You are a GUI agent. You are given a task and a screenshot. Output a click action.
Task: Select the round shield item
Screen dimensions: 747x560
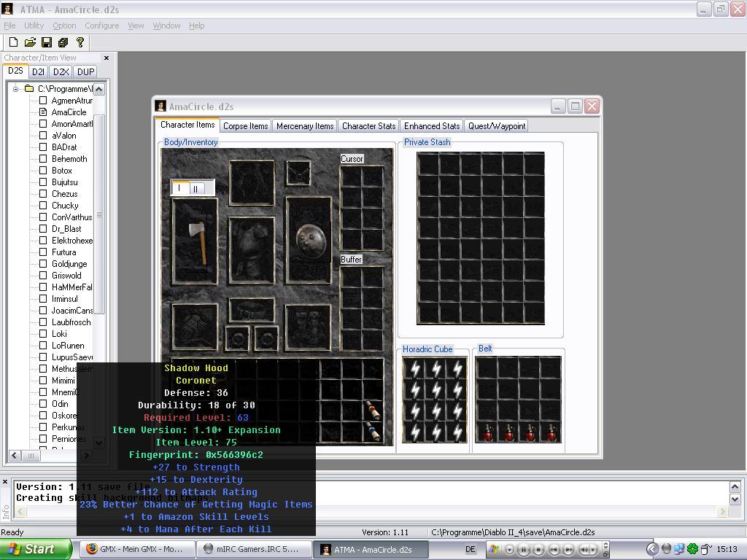[x=311, y=241]
